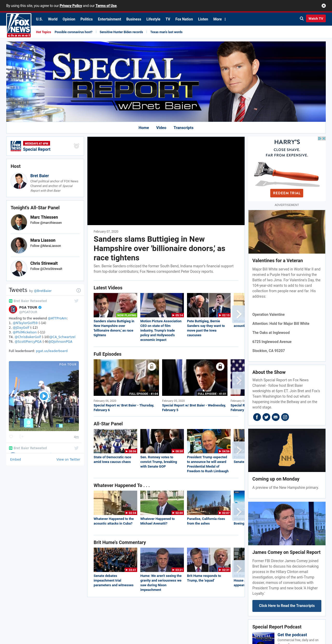Click the Fox News channel logo
Viewport: 332px width, 644px height.
(x=19, y=25)
